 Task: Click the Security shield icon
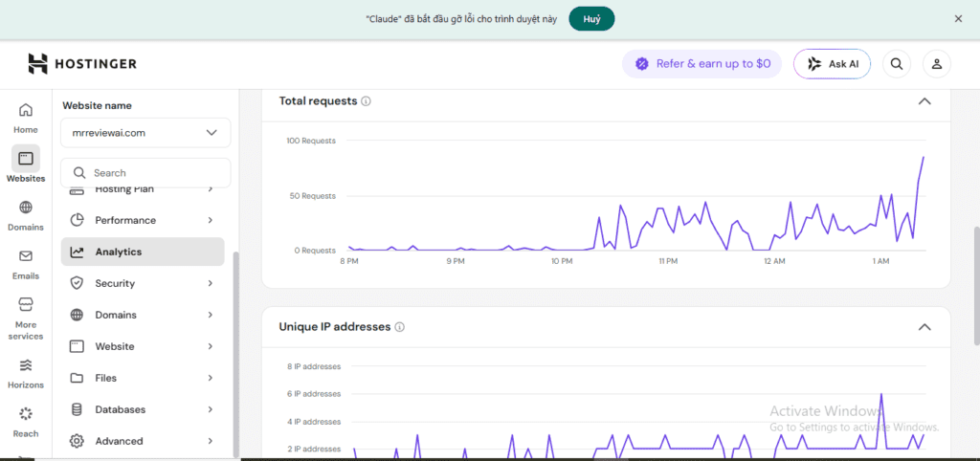point(77,283)
